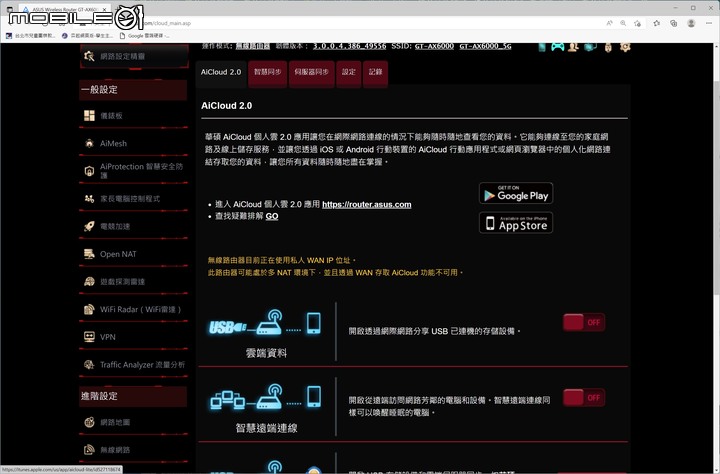The image size is (720, 474).
Task: Open the 台北市兒童圖書館 bookmark
Action: (x=30, y=36)
